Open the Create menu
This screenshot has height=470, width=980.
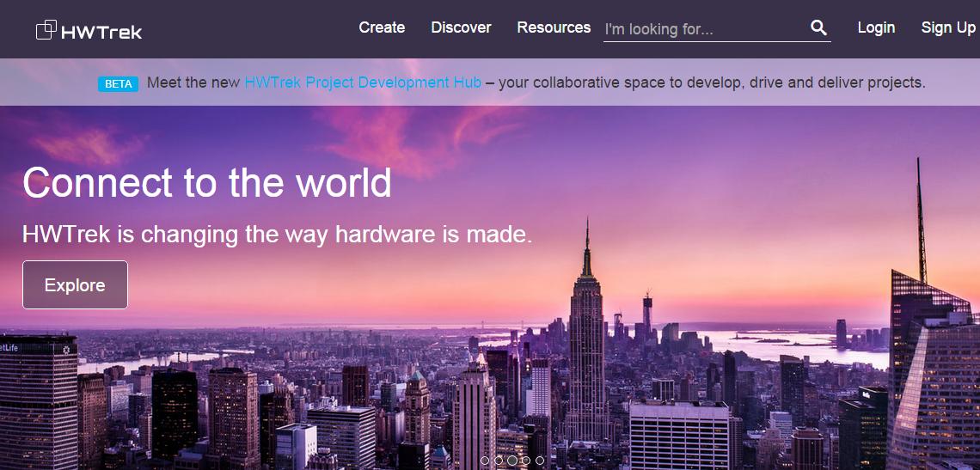point(382,27)
